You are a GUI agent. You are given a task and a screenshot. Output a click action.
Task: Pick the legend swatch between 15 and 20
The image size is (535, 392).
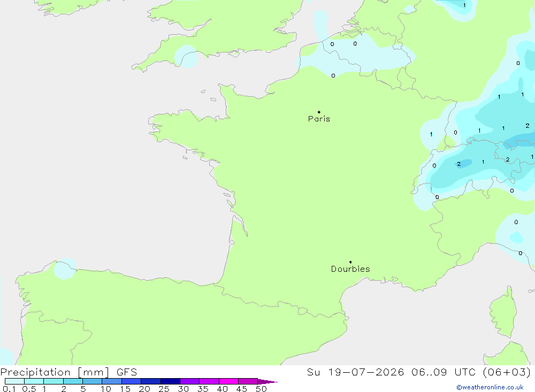pyautogui.click(x=132, y=381)
